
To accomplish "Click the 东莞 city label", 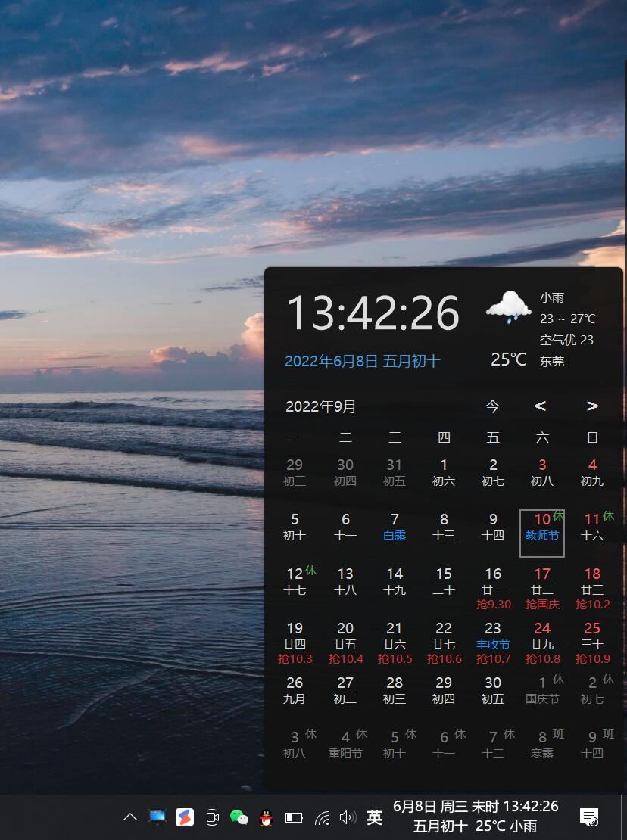I will click(551, 362).
